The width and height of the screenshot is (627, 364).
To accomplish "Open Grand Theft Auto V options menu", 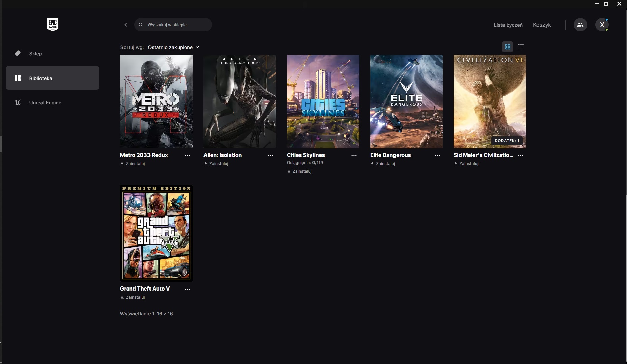I will coord(187,289).
